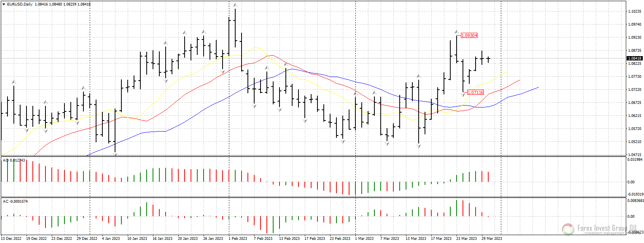Screen dimensions: 644x243
Task: Click the 29 Mar 2023 date label
Action: tap(492, 239)
